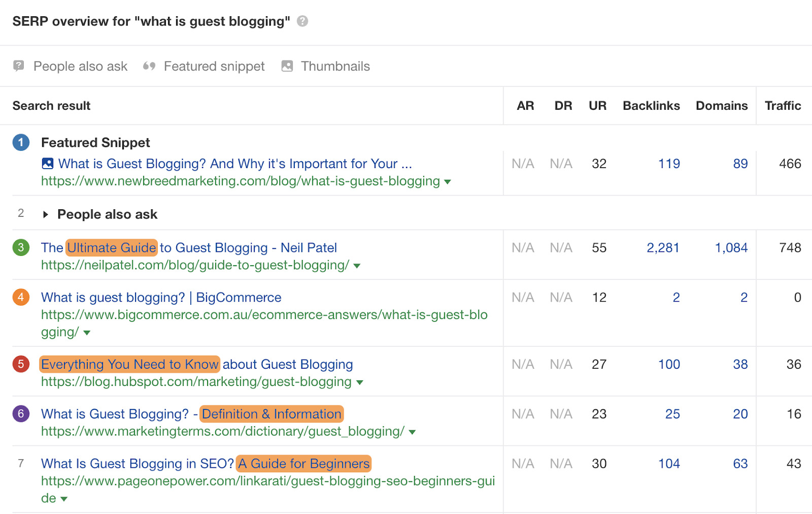
Task: Select the People also ask legend icon
Action: point(18,66)
